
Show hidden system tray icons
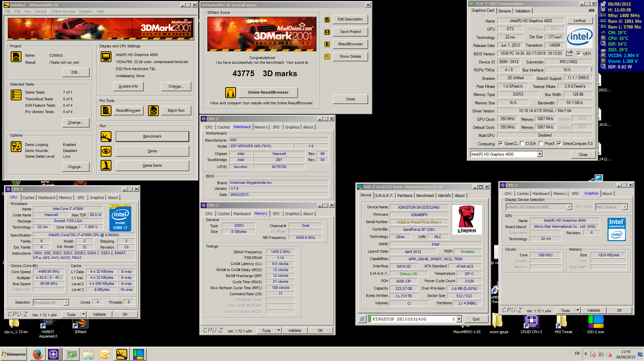pyautogui.click(x=586, y=354)
